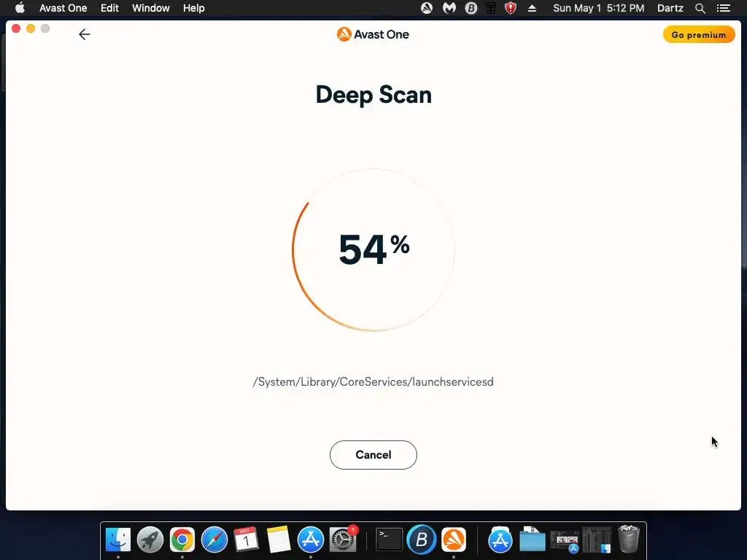Screen dimensions: 747x560
Task: Launch Safari from the Dock
Action: click(214, 540)
